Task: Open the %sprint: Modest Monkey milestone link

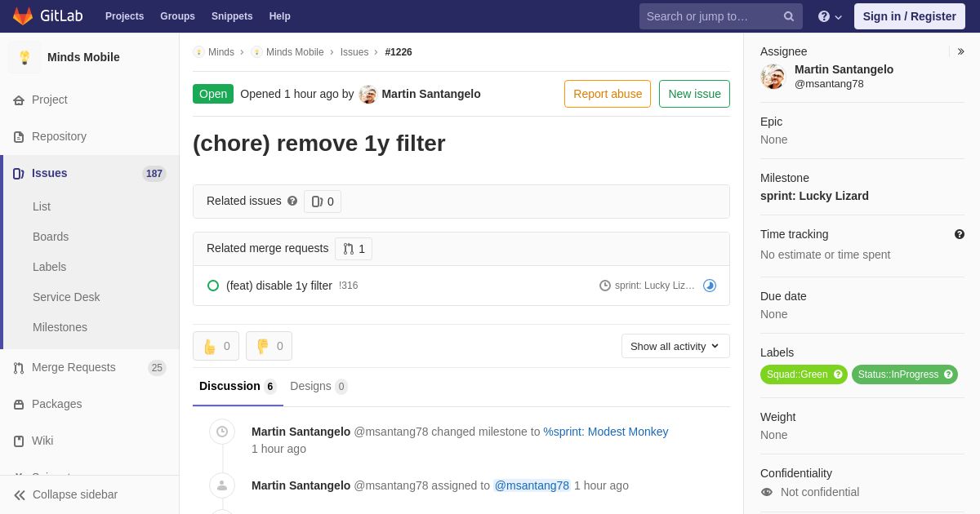Action: [606, 432]
